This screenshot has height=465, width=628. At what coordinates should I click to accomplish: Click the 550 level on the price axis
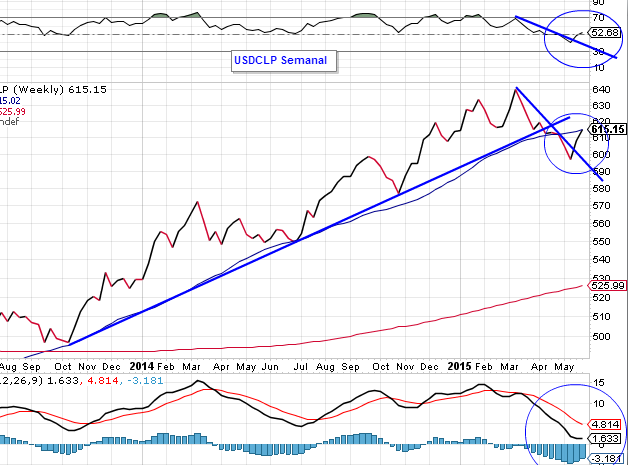(x=601, y=242)
